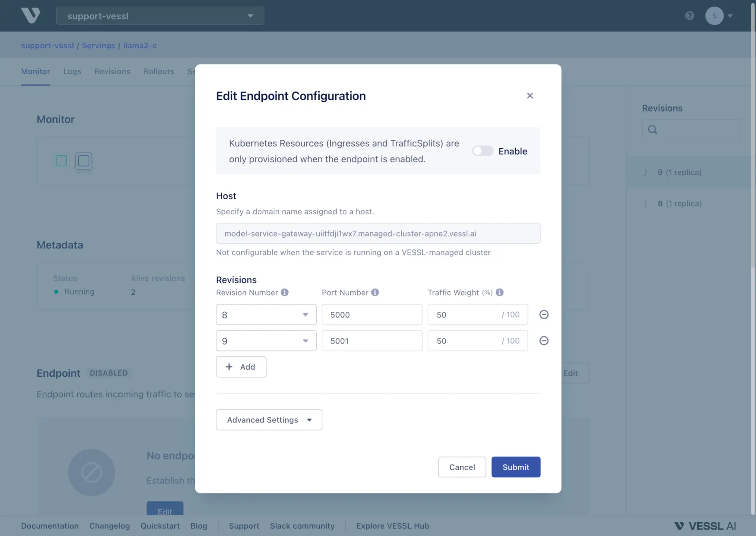Click Revision Number info icon
This screenshot has height=536, width=756.
pyautogui.click(x=285, y=292)
